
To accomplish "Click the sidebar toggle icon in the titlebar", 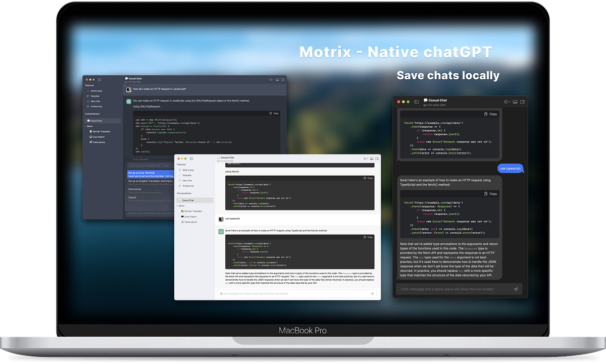I will [x=192, y=159].
